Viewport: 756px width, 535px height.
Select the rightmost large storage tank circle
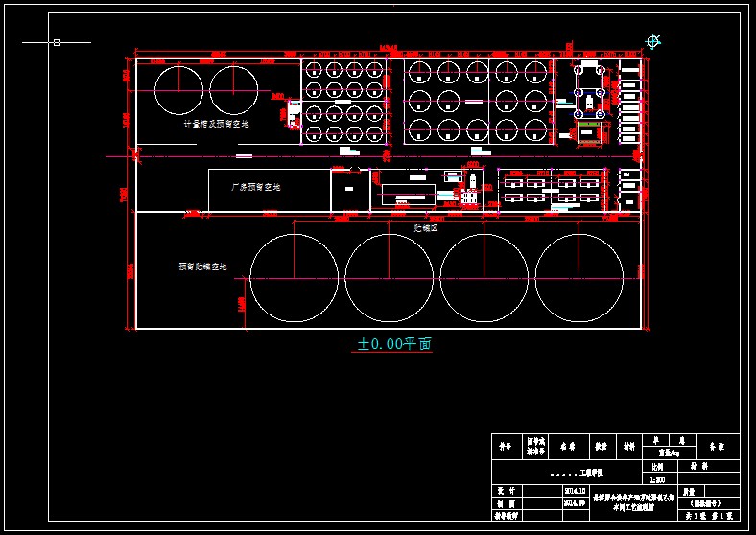tap(579, 276)
